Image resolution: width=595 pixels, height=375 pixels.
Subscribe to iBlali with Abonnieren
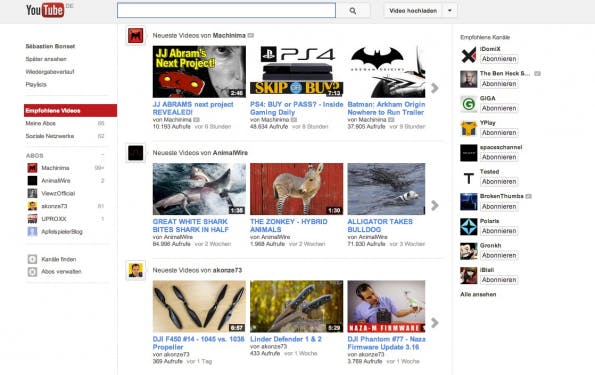(499, 280)
